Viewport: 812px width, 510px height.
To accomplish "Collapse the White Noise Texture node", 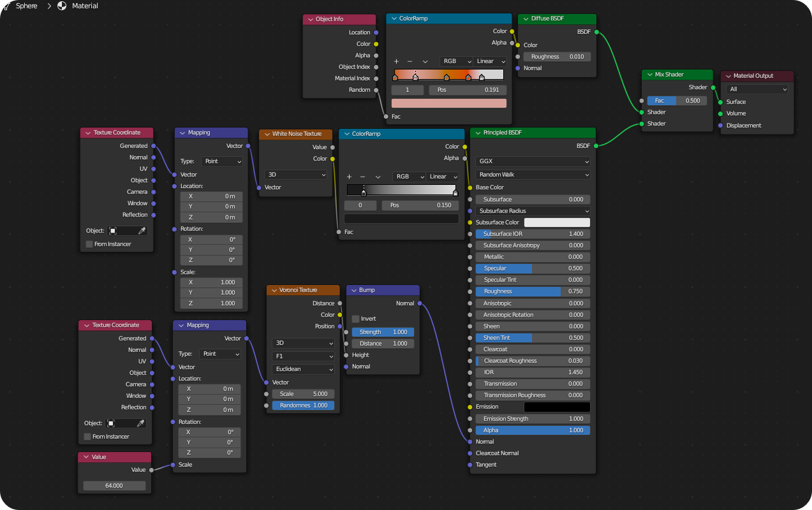I will (266, 134).
